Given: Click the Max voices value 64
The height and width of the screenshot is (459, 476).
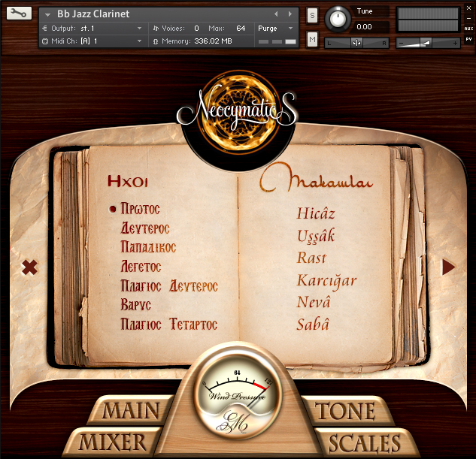Looking at the screenshot, I should pyautogui.click(x=241, y=29).
